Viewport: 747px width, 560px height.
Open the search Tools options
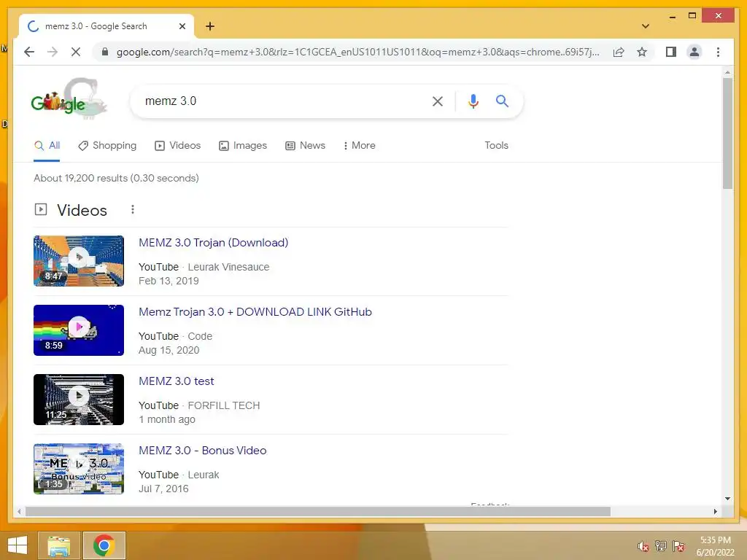tap(496, 146)
